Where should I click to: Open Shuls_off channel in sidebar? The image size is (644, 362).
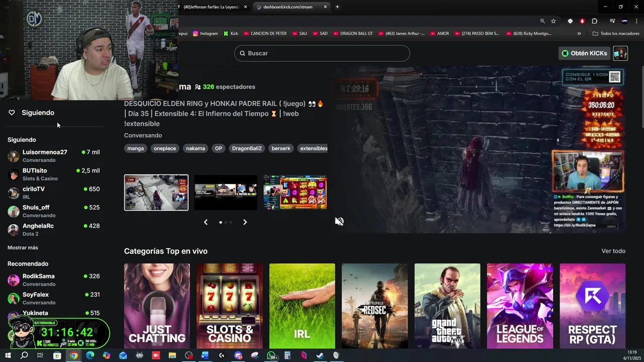pos(54,211)
